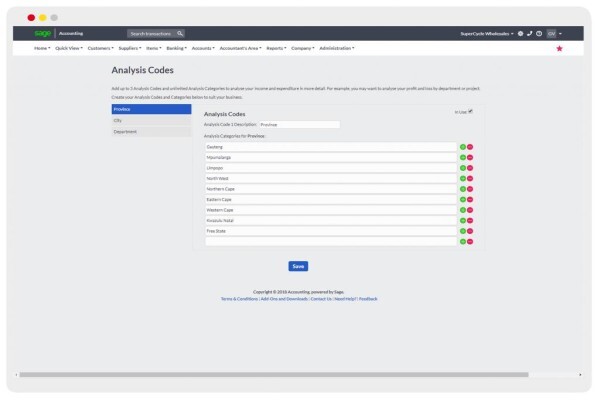
Task: Remove the Gauteng category
Action: (470, 147)
